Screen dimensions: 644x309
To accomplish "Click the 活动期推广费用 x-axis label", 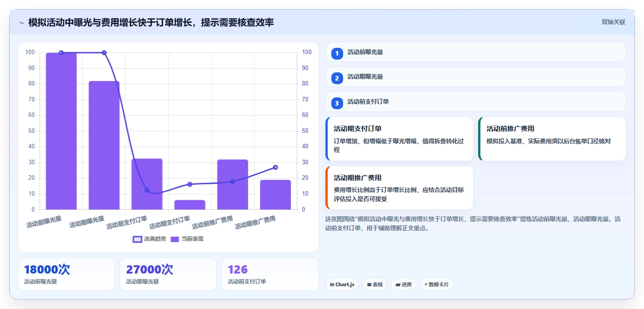I will pos(255,223).
